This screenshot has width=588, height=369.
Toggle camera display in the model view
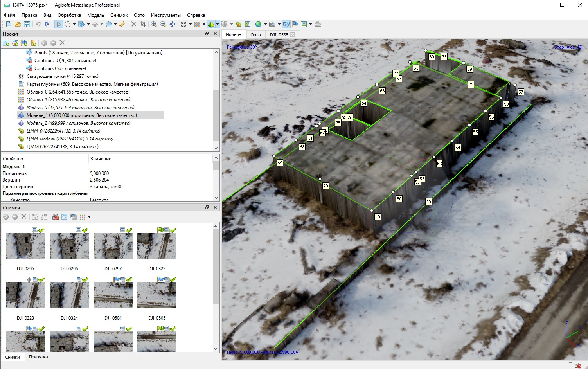pos(272,24)
